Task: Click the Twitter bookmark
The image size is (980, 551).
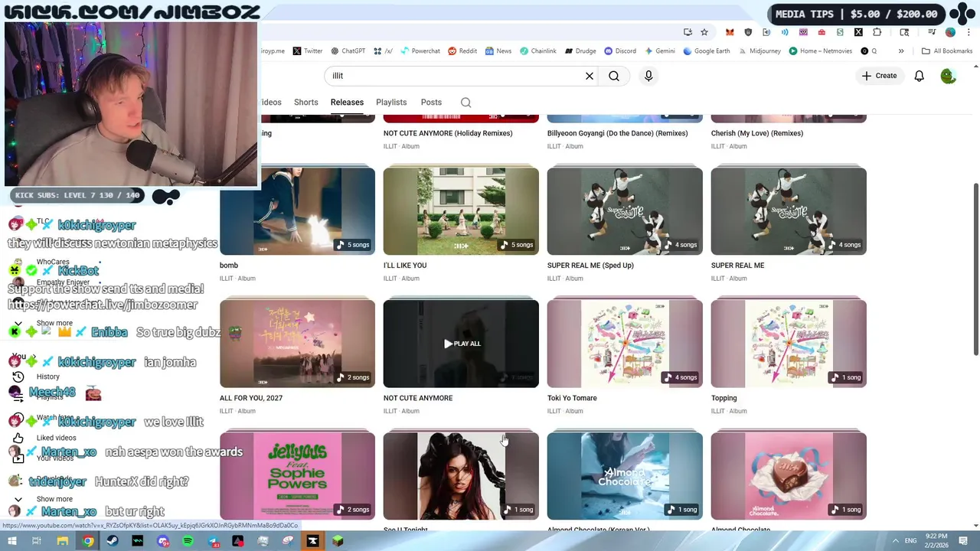Action: click(307, 51)
